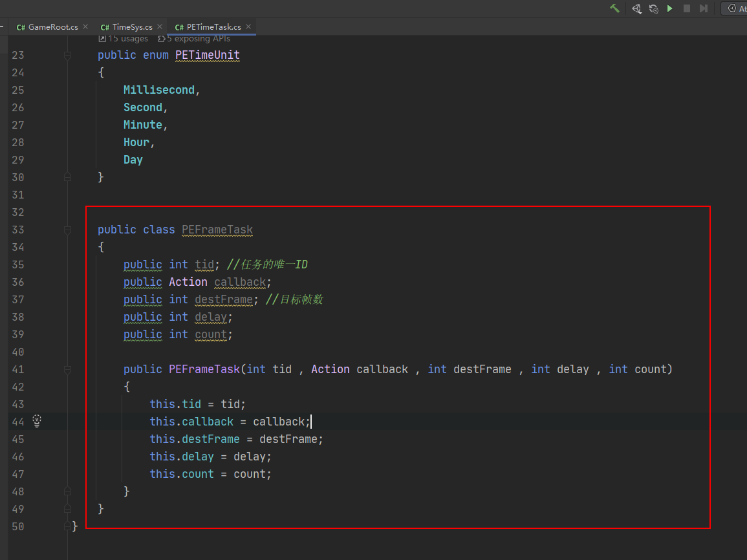Click the 'this.tid = tid;' statement
The width and height of the screenshot is (747, 560).
(198, 404)
